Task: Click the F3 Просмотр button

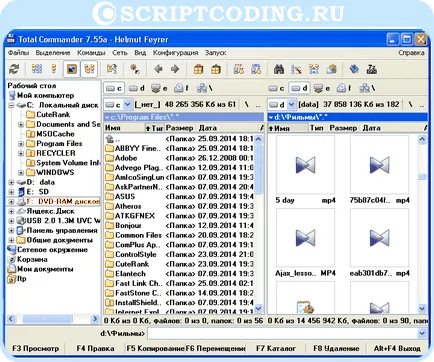Action: [35, 348]
